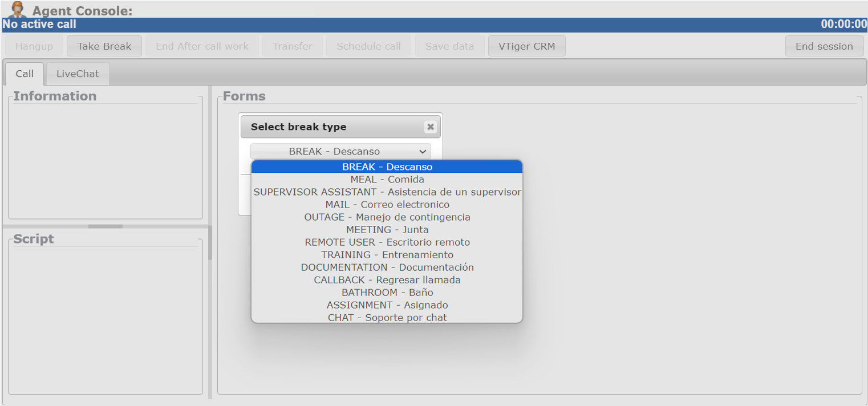Choose CALLBACK - Regresar llamada
Viewport: 868px width, 406px height.
pyautogui.click(x=387, y=280)
